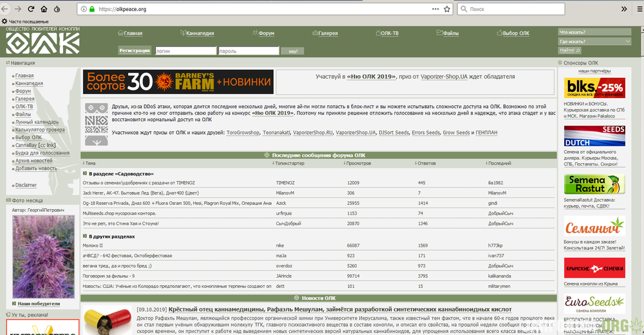Open the Рафаэль Мешулам news headline
This screenshot has height=335, width=644.
[x=340, y=309]
